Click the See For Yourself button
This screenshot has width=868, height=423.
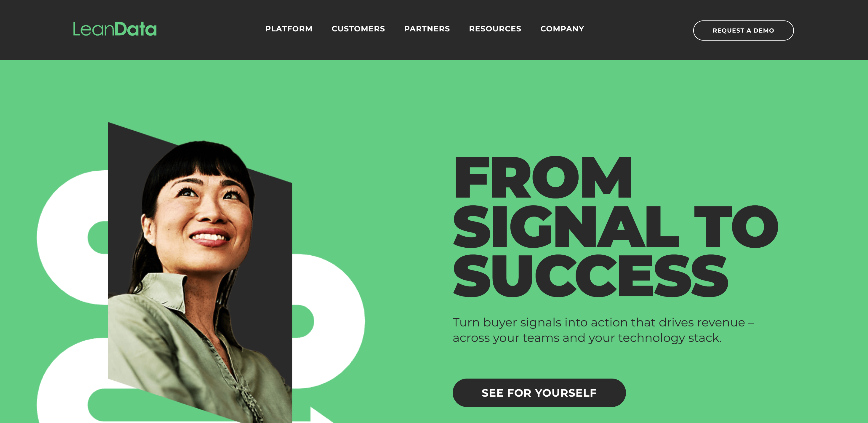pos(539,393)
